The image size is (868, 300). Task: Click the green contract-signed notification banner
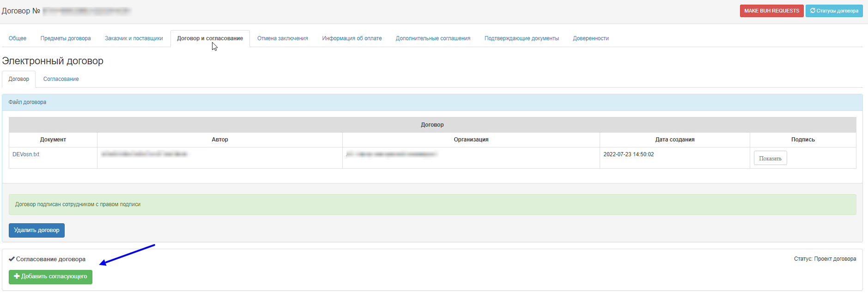[x=432, y=204]
